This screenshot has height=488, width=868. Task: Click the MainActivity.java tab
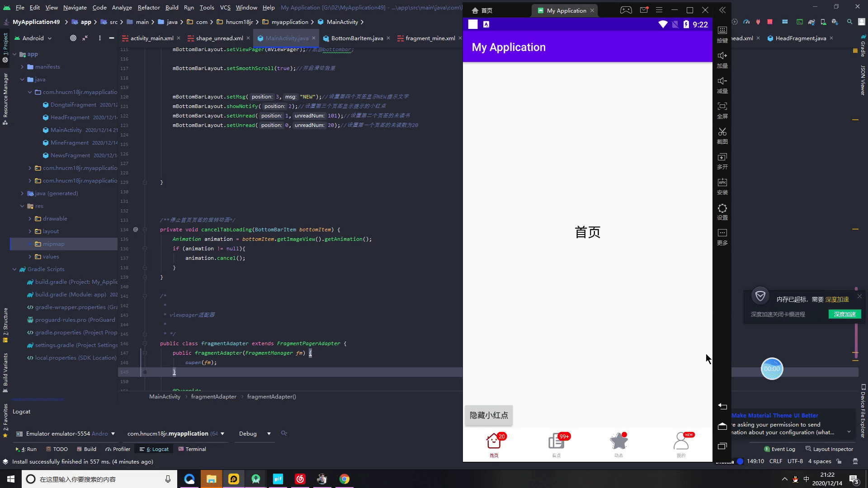pos(287,38)
